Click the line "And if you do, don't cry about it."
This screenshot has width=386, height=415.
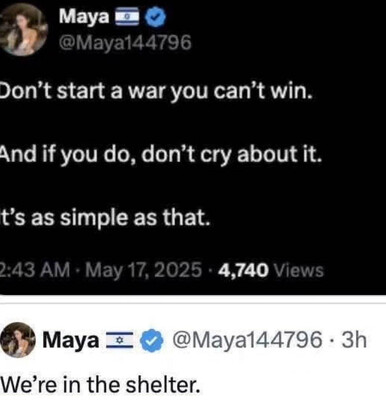click(161, 155)
